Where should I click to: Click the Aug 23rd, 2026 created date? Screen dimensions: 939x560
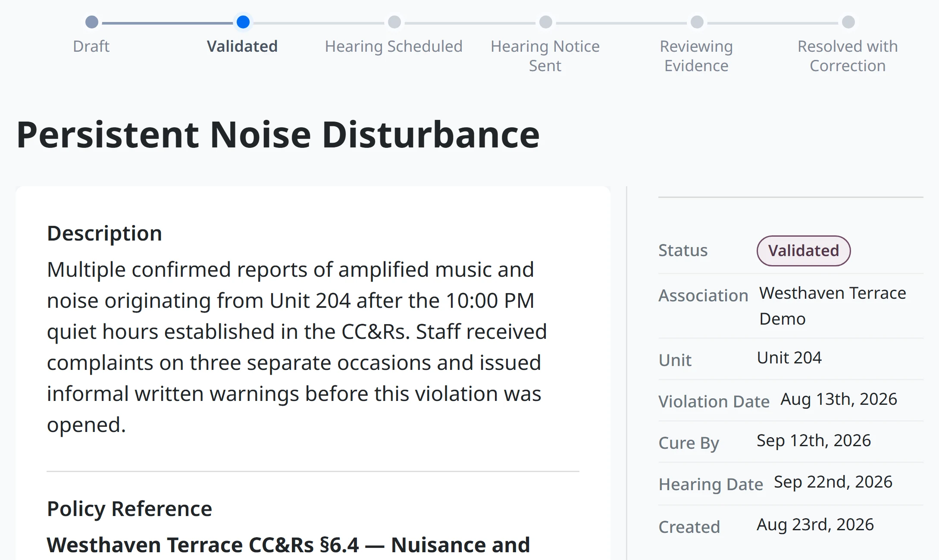pos(815,525)
